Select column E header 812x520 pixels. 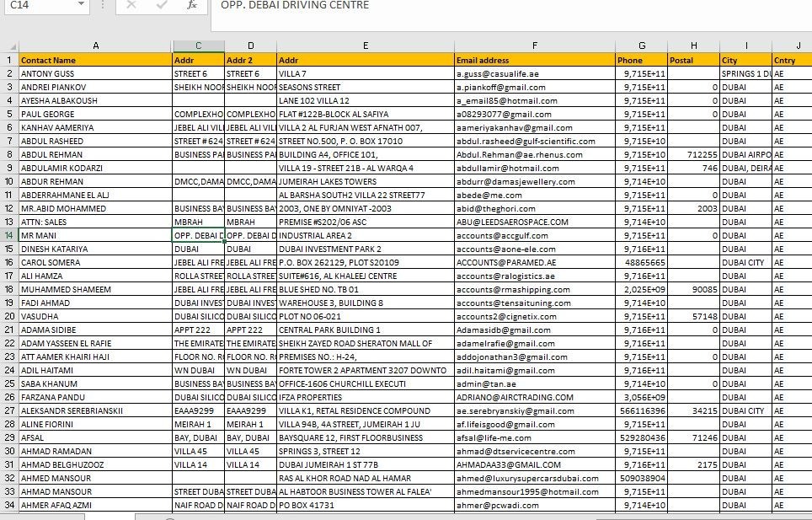[x=366, y=46]
